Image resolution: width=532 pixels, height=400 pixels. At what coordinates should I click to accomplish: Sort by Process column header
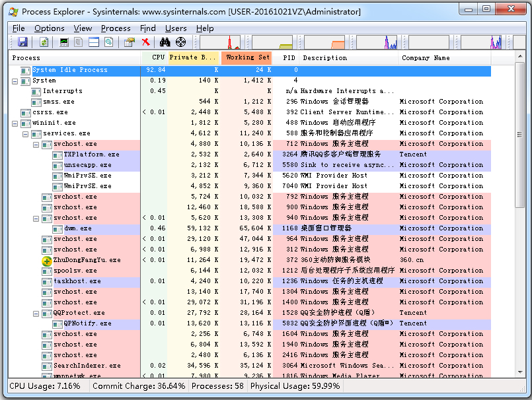click(74, 57)
